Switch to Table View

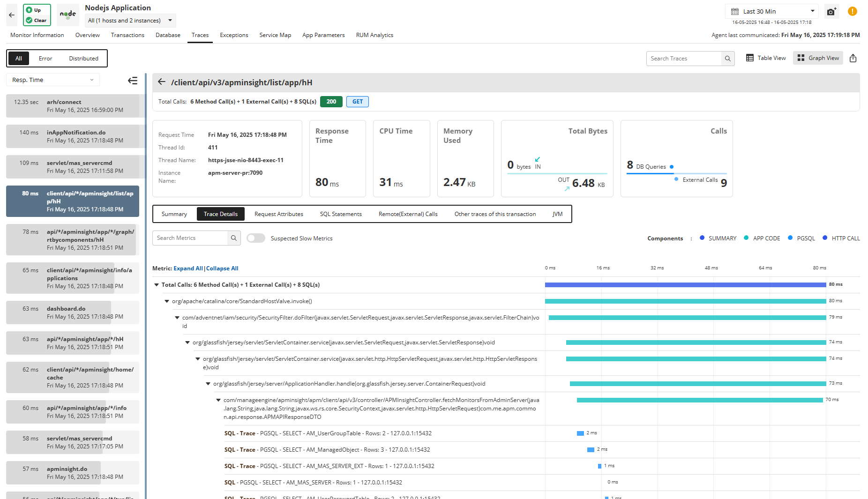[766, 58]
